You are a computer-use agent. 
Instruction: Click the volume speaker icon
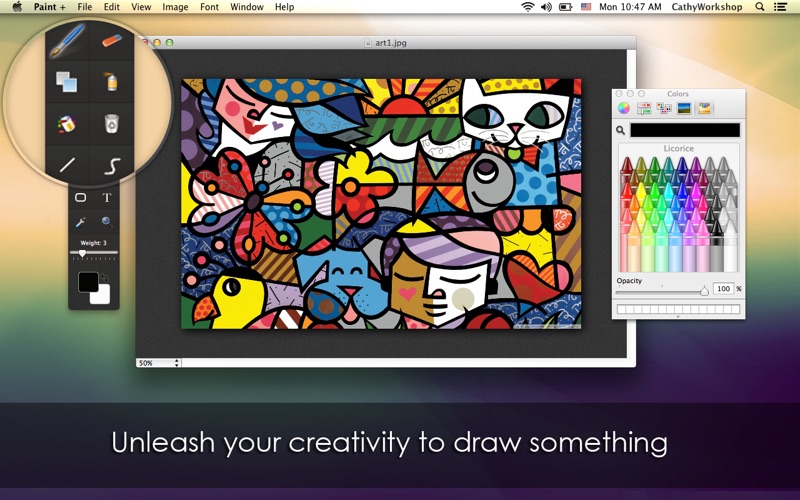(x=546, y=7)
